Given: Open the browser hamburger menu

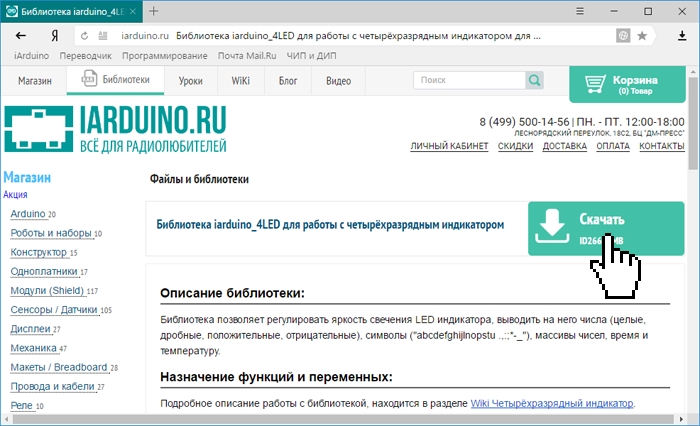Looking at the screenshot, I should pos(580,11).
